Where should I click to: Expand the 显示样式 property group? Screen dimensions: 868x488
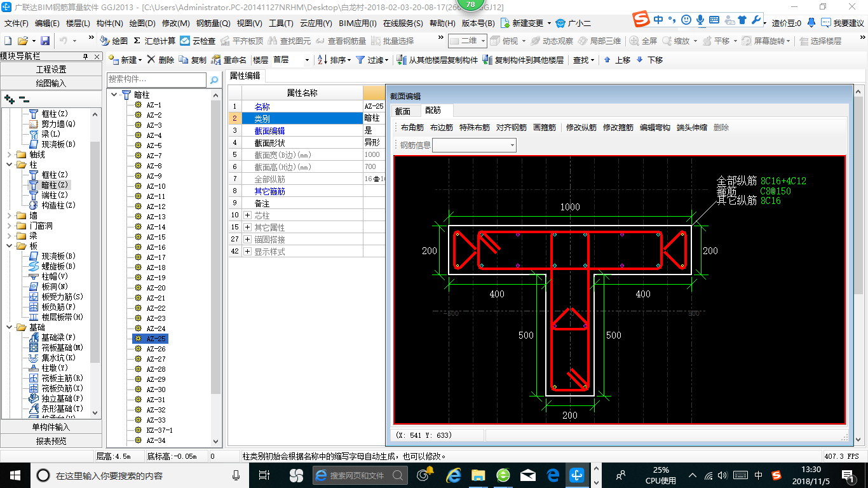(x=247, y=252)
